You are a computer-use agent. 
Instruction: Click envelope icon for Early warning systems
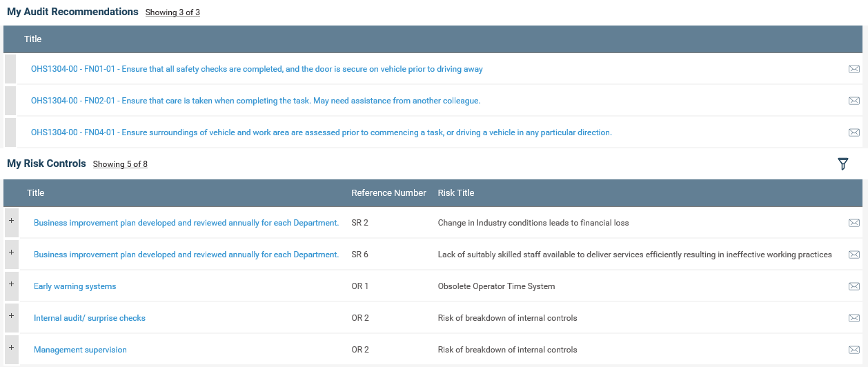(x=854, y=286)
